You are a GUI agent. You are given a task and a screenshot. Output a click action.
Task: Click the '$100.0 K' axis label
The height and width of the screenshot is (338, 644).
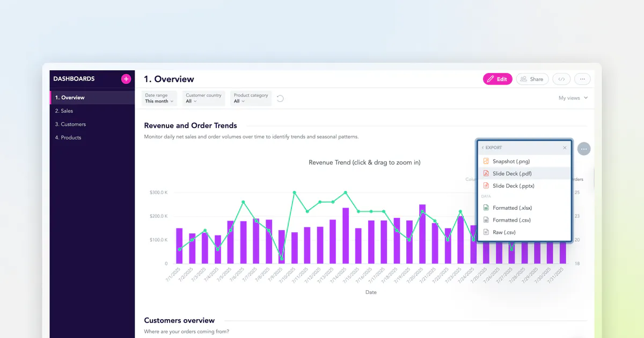click(159, 240)
